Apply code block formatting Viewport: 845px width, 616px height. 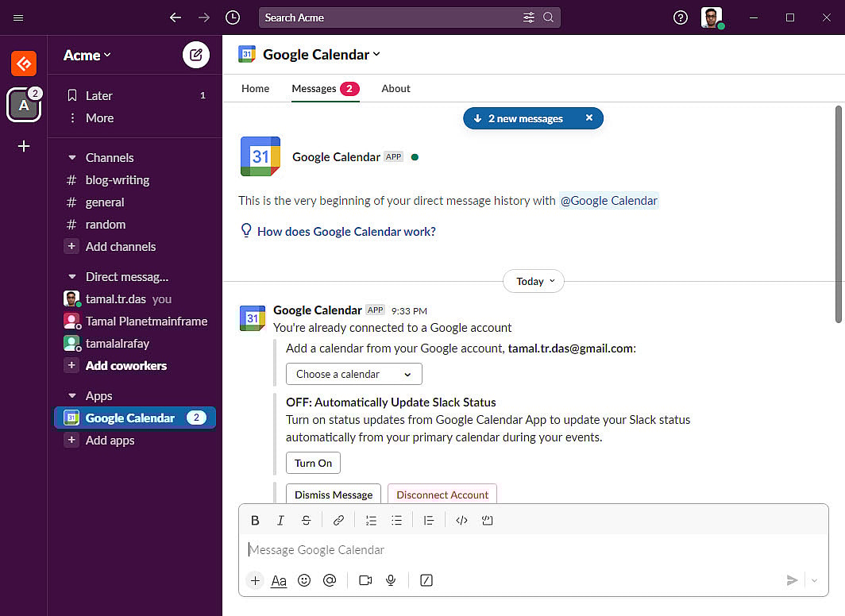point(487,520)
